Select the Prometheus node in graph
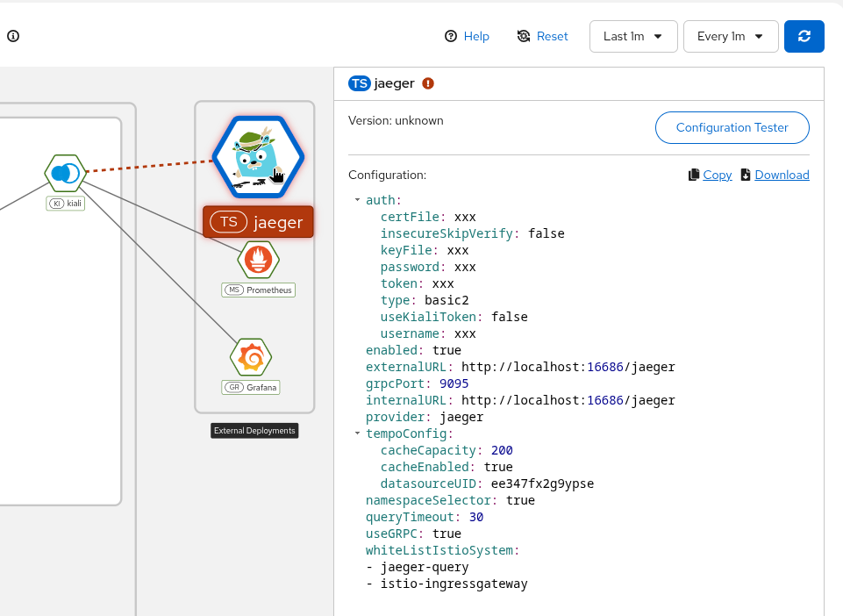 258,259
